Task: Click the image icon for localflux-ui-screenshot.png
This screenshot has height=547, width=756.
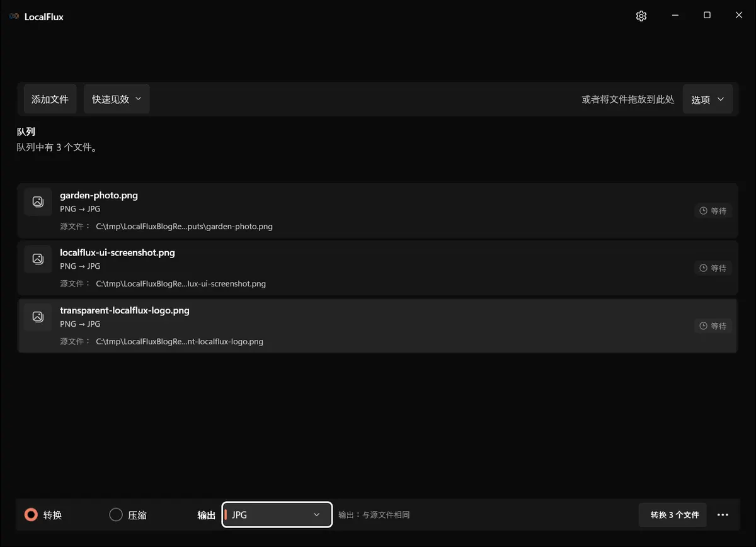Action: [x=38, y=259]
